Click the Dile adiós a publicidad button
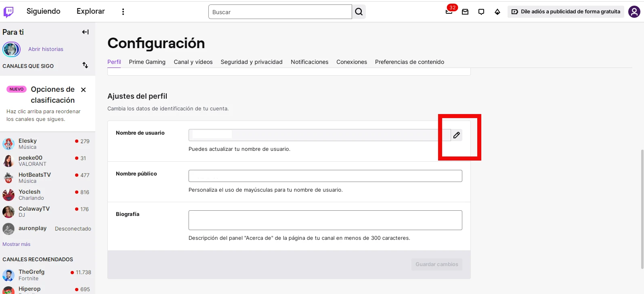 [x=566, y=12]
